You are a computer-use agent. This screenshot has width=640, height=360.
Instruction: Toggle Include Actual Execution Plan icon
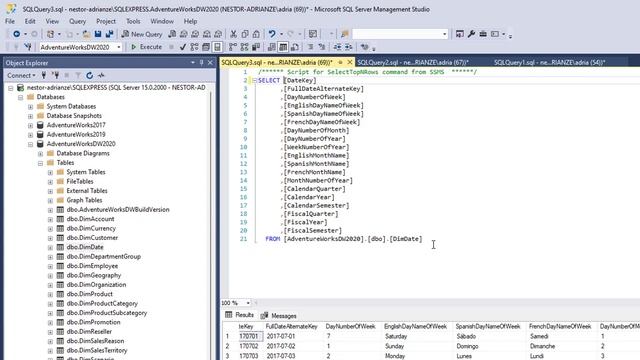click(x=233, y=47)
